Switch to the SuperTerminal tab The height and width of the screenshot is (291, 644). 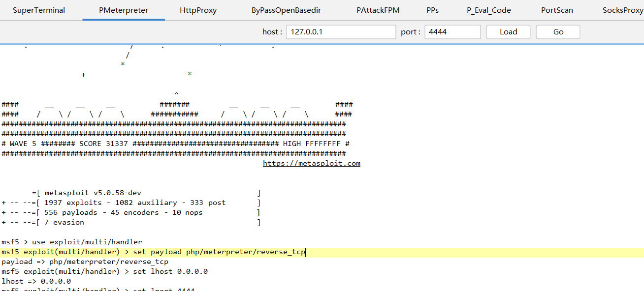[x=39, y=10]
